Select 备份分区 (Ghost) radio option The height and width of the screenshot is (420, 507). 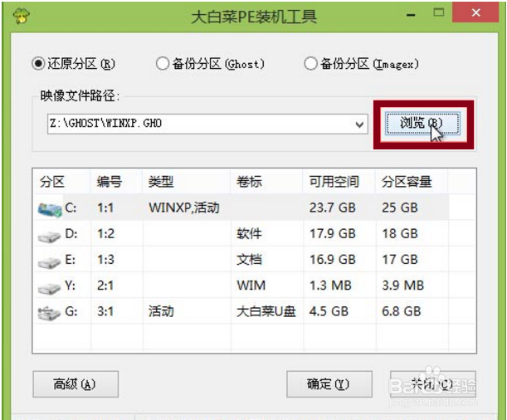[210, 64]
